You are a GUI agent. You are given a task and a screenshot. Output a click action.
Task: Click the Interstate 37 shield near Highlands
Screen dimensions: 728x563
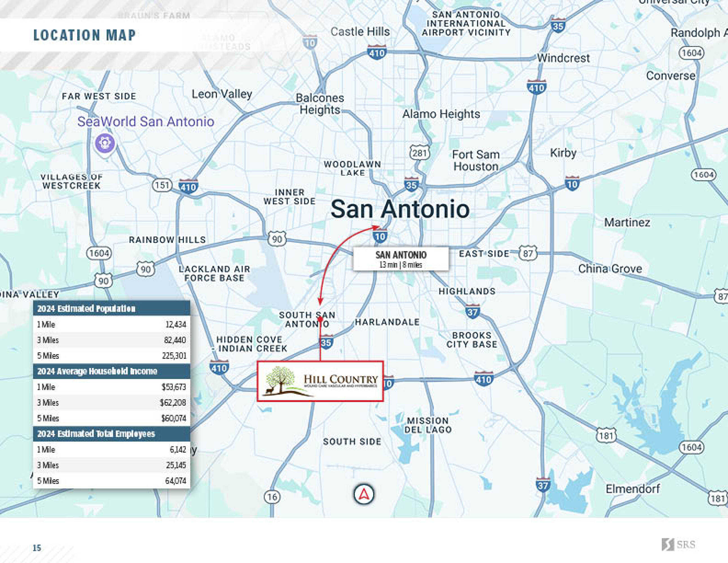[472, 312]
